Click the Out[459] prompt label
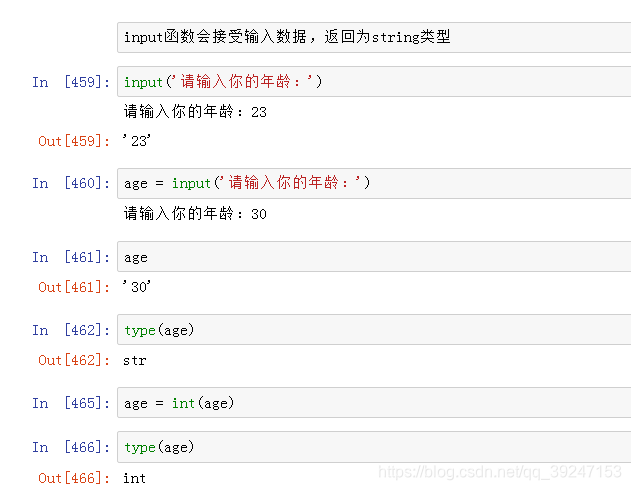 (x=74, y=141)
